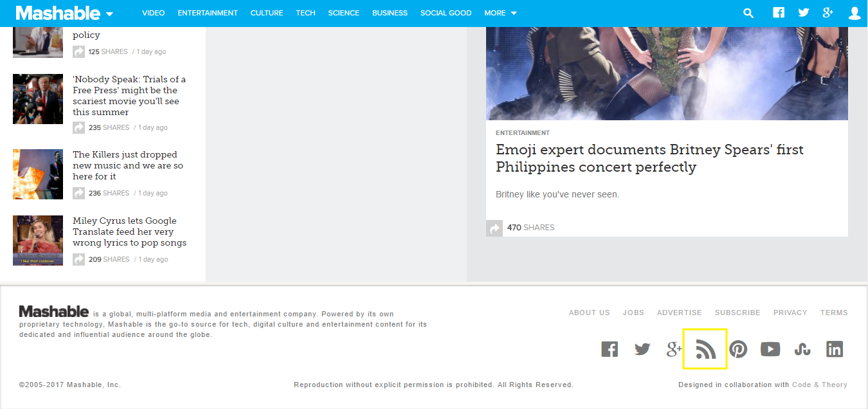Click 'Britney like you've never seen.' text
The width and height of the screenshot is (868, 409).
click(x=557, y=194)
